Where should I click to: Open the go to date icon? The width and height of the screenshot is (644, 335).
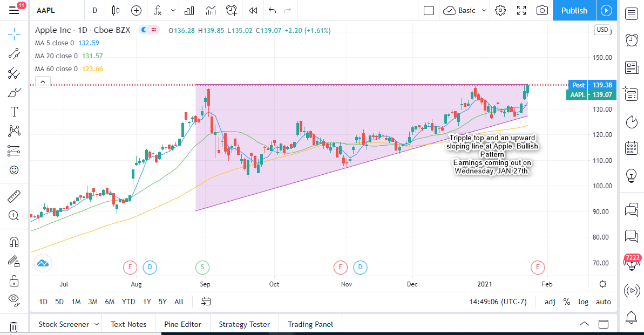point(206,302)
